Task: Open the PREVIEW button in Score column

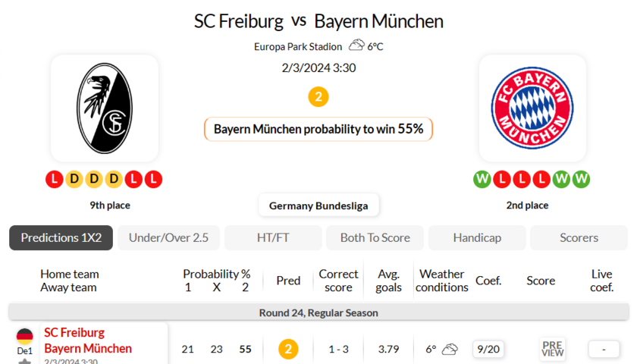Action: pyautogui.click(x=553, y=349)
